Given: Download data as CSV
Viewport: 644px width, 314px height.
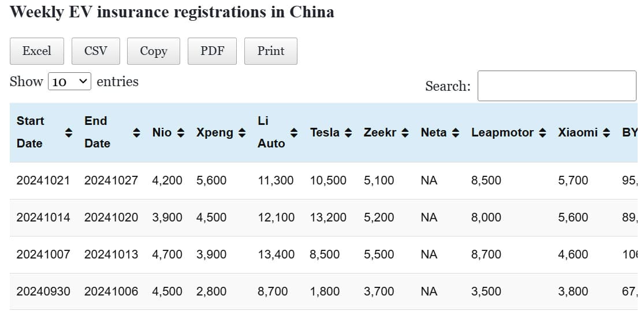Looking at the screenshot, I should coord(96,51).
